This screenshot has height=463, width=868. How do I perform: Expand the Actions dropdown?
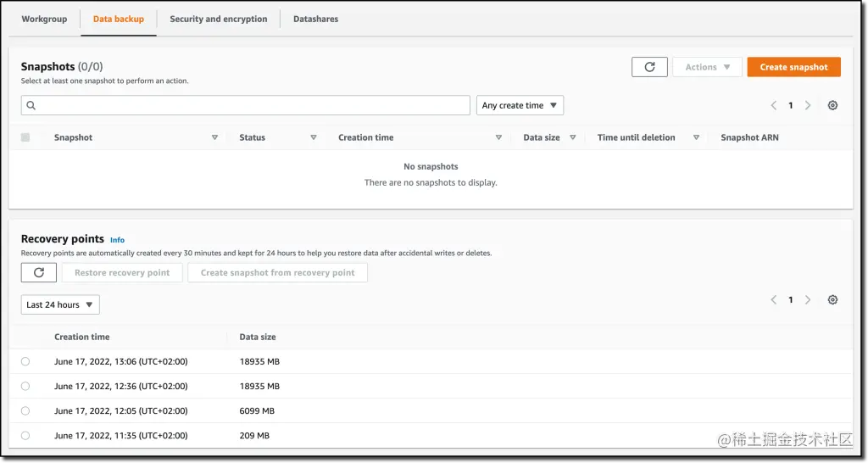tap(707, 67)
